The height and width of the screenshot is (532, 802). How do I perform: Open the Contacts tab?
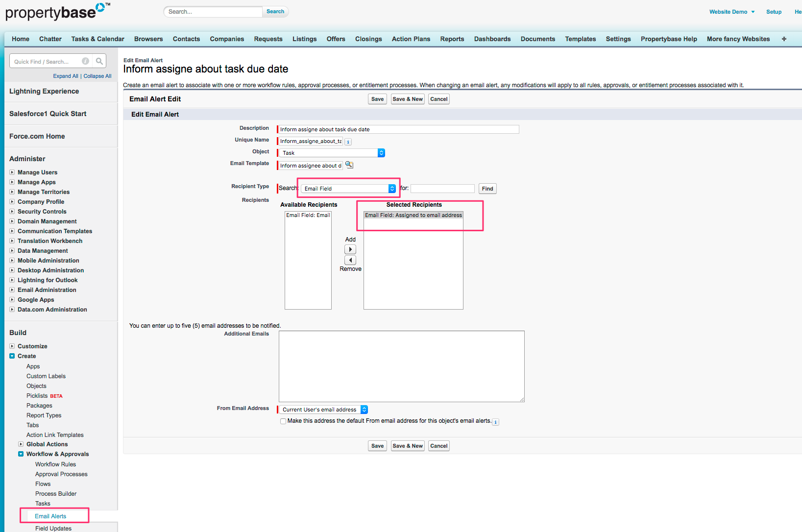pyautogui.click(x=186, y=39)
